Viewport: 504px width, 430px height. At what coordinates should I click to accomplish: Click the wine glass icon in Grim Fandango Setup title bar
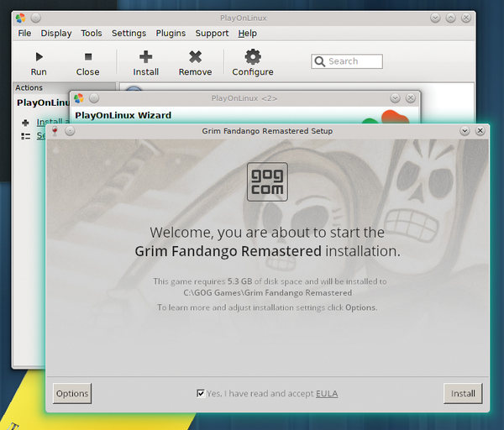[x=55, y=131]
